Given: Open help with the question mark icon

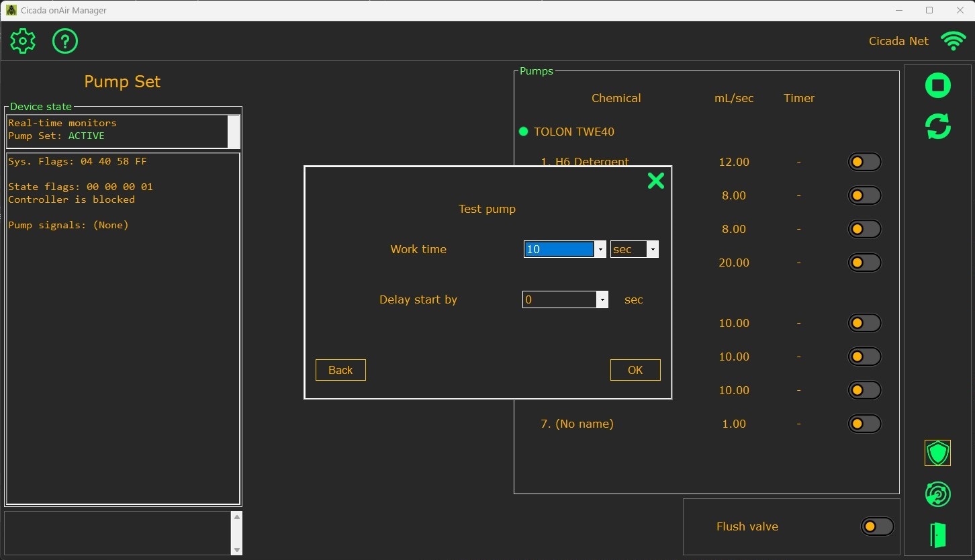Looking at the screenshot, I should 65,42.
